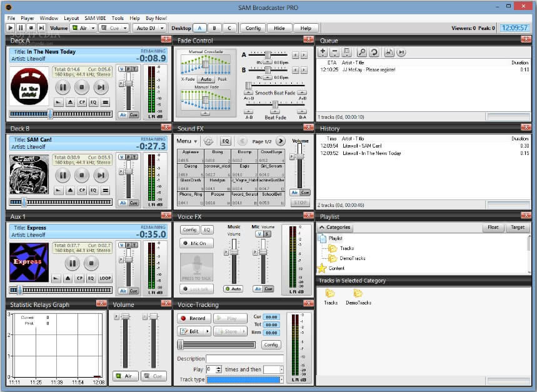Open the Auto DJ dropdown arrow
This screenshot has height=392, width=537.
pyautogui.click(x=162, y=28)
